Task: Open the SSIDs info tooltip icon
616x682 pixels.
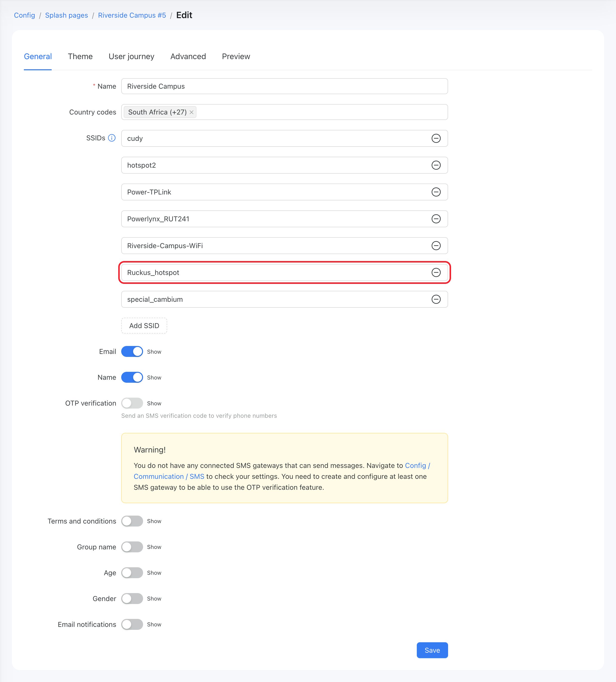Action: [x=112, y=138]
